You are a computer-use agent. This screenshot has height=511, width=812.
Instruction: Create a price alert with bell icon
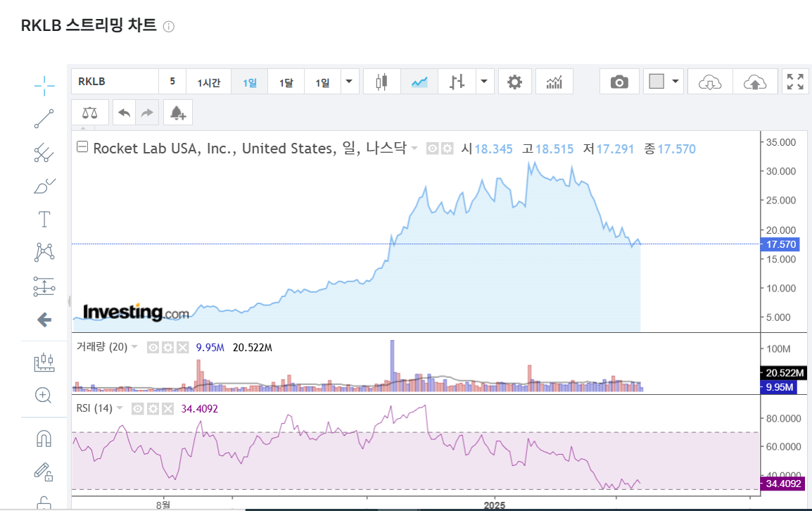click(177, 113)
